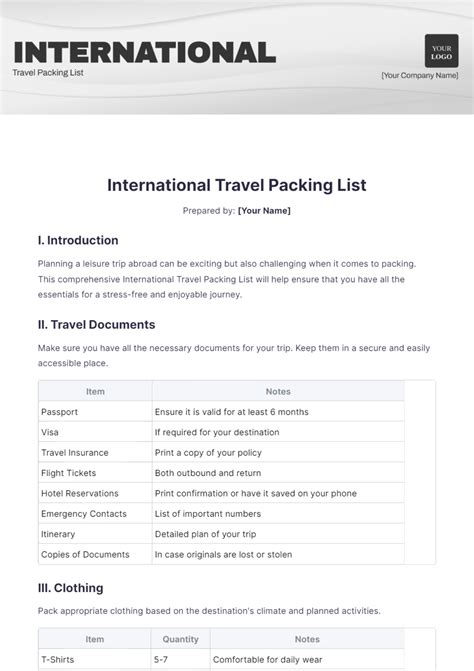Click the Travel Insurance cell
This screenshot has width=474, height=671.
click(x=95, y=452)
